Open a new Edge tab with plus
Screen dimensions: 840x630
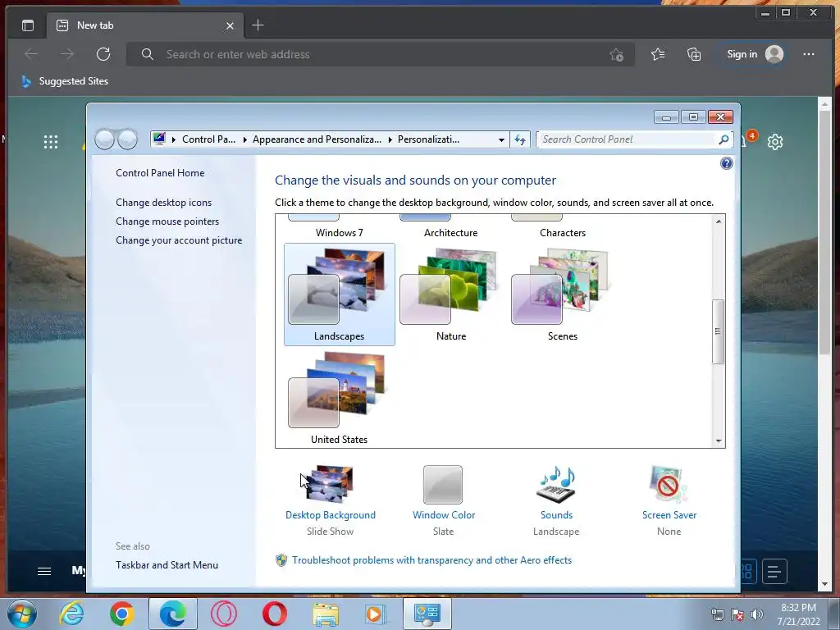[x=258, y=25]
